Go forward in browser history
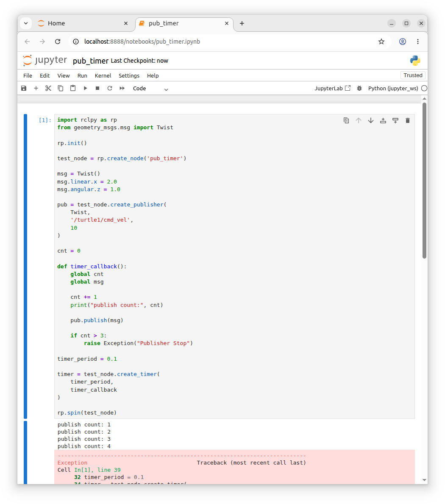 [x=42, y=42]
